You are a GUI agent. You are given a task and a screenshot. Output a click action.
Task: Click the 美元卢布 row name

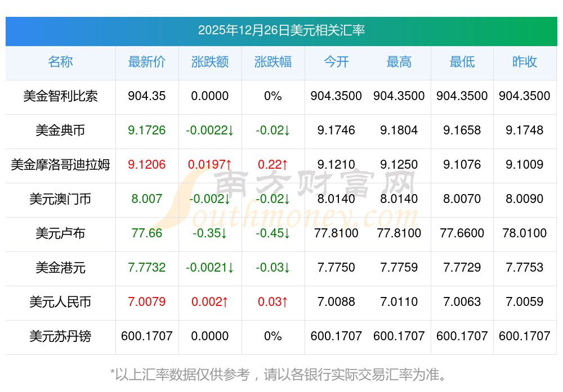[60, 233]
